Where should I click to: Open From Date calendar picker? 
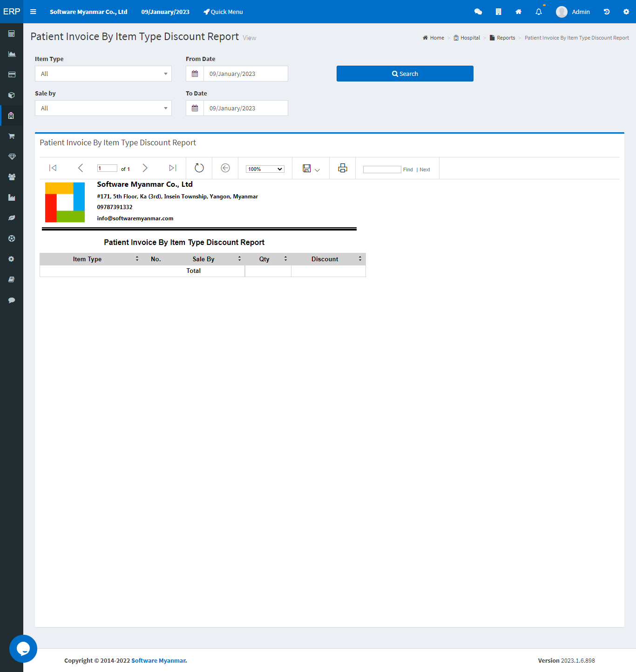point(195,74)
